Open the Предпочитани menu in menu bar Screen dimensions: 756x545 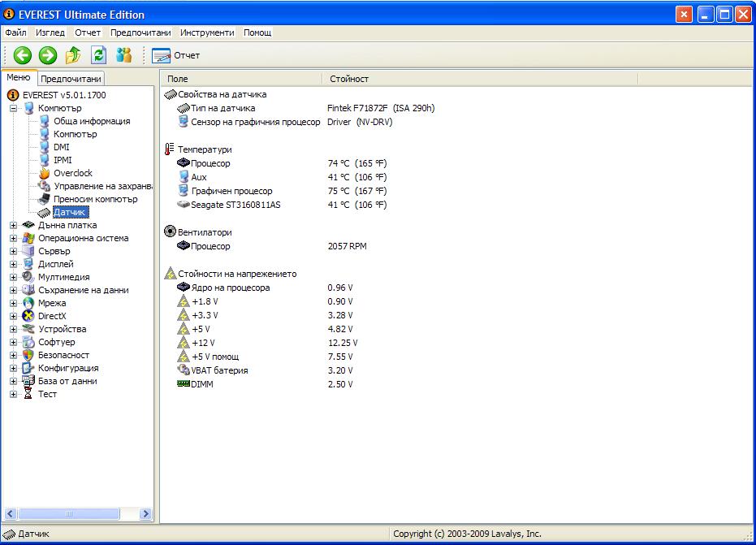coord(140,32)
